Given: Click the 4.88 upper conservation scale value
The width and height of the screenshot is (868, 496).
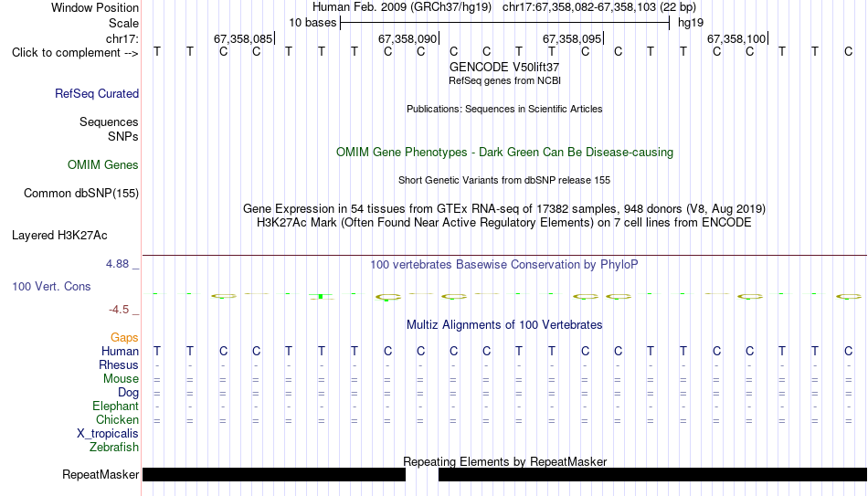Looking at the screenshot, I should (x=117, y=264).
